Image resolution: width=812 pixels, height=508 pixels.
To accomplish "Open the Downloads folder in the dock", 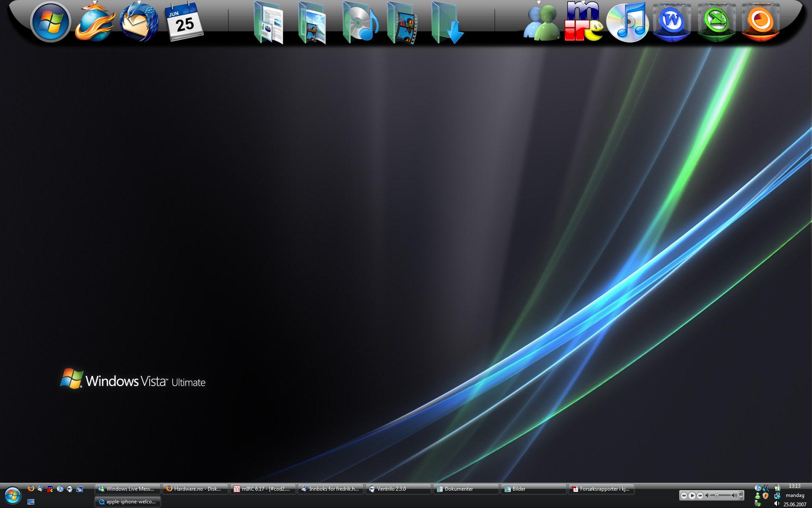I will point(448,23).
